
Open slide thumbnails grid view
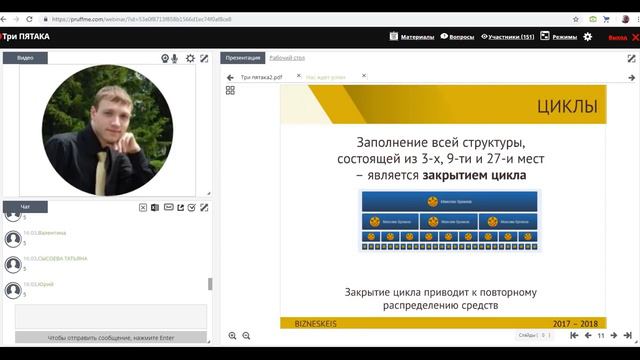coord(230,90)
